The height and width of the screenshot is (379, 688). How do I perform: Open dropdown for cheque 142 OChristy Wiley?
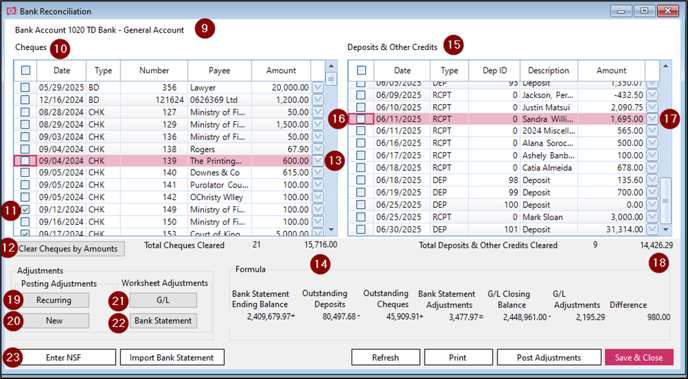(x=318, y=197)
